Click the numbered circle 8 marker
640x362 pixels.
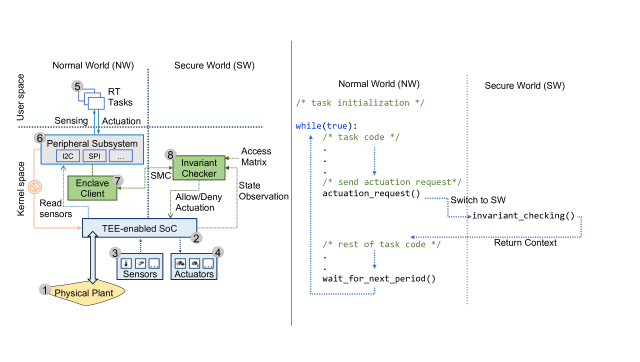click(170, 155)
